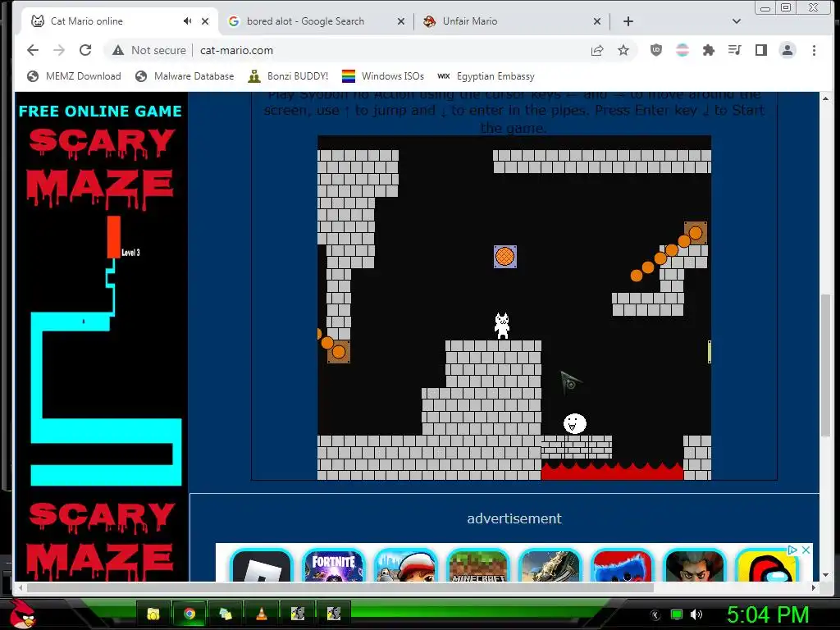840x630 pixels.
Task: Click the Scary Maze Level 3 preview
Action: click(x=106, y=351)
